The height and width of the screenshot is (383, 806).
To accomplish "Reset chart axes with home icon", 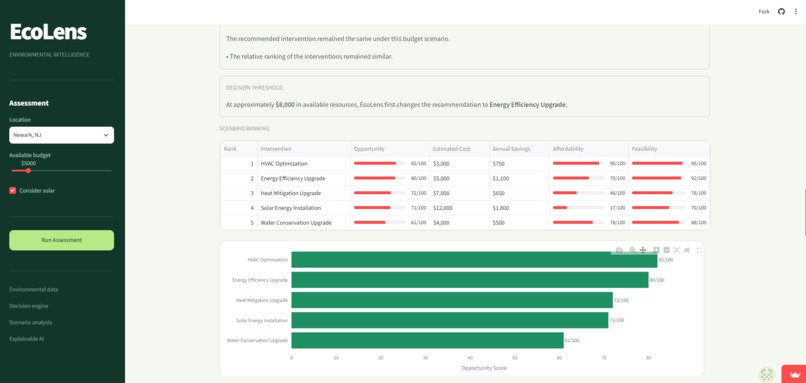I will pos(687,250).
